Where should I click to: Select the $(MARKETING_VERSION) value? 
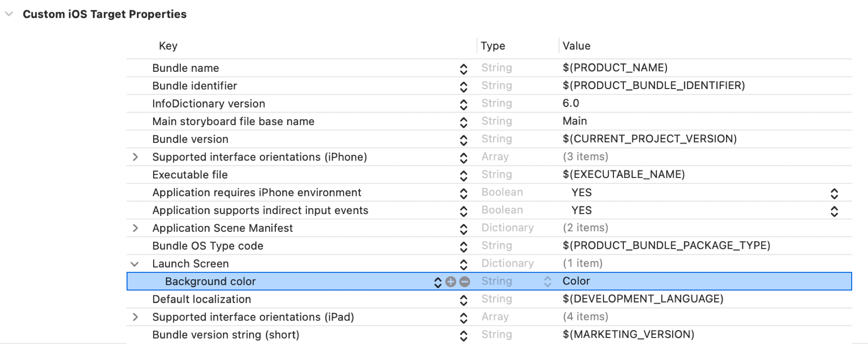click(628, 334)
